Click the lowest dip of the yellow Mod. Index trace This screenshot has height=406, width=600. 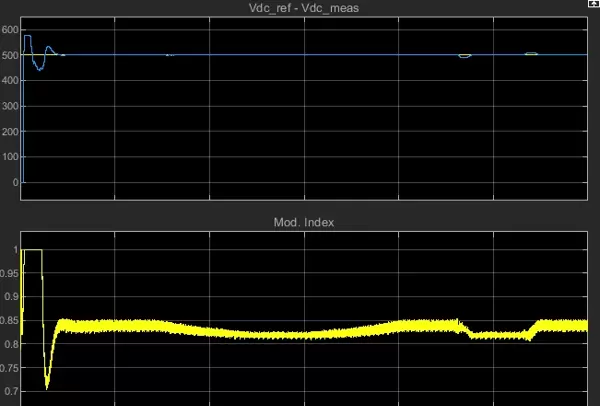[47, 387]
